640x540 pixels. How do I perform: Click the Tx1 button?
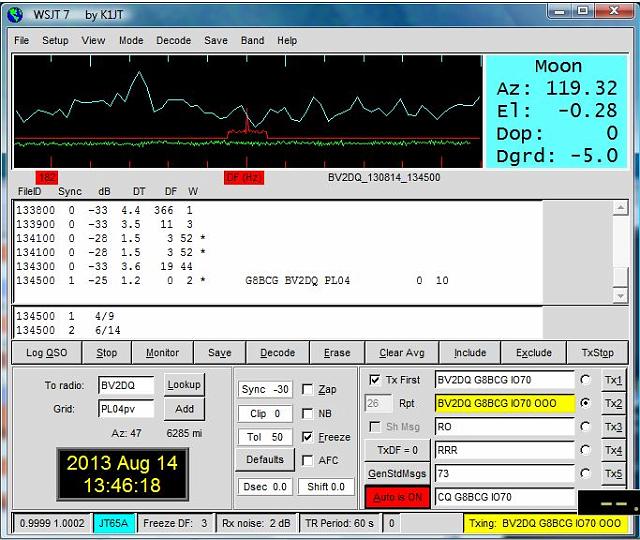(613, 380)
